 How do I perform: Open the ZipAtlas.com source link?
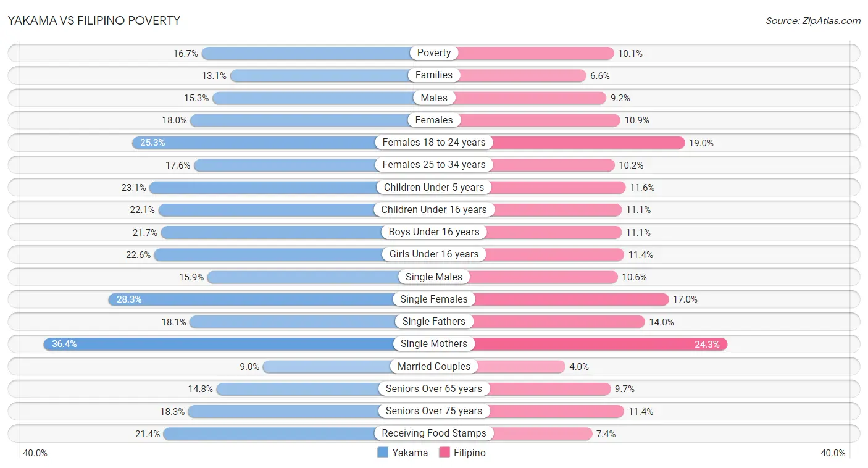pos(812,20)
